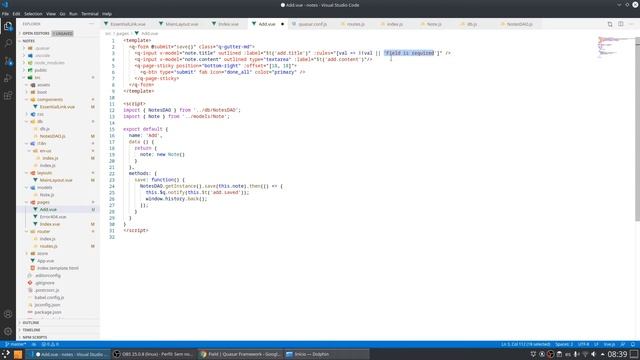The image size is (640, 360).
Task: Open the Run and Debug view
Action: 8,78
